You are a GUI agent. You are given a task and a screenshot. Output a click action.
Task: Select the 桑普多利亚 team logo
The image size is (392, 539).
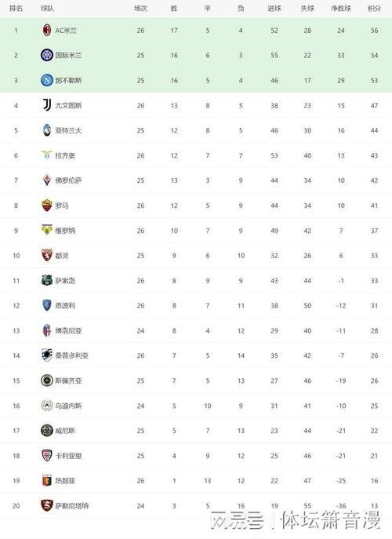click(x=47, y=355)
